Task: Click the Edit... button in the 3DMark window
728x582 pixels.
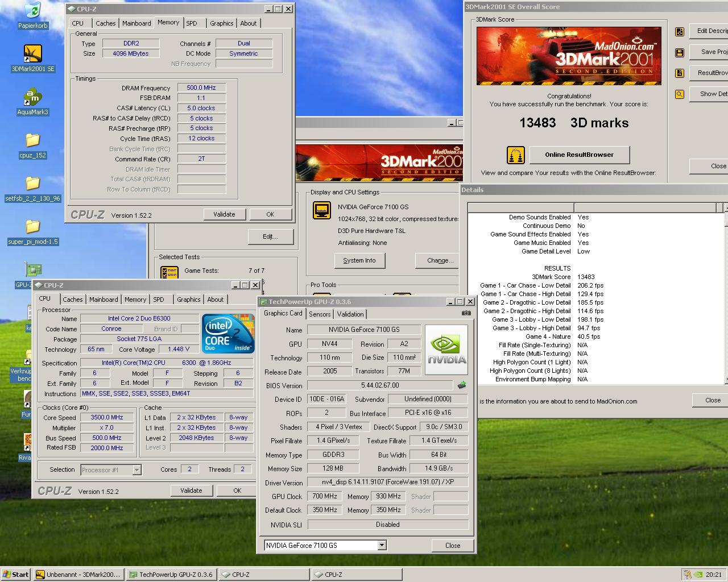Action: coord(270,236)
